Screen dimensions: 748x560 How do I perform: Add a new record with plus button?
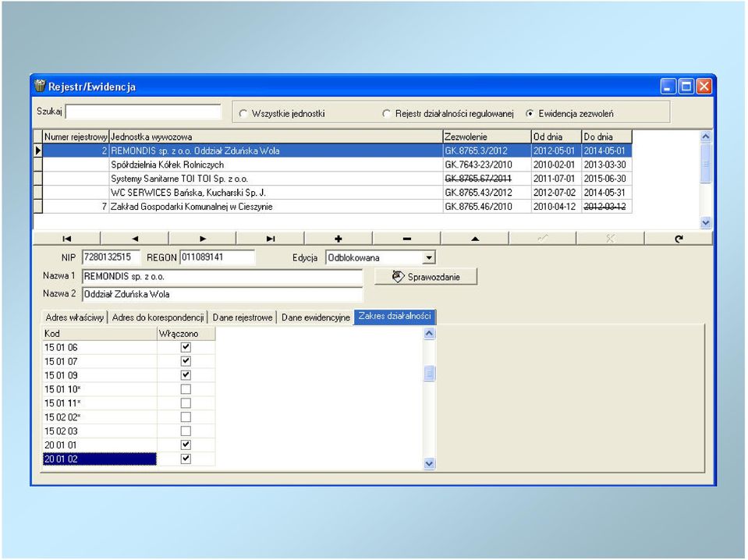click(339, 239)
